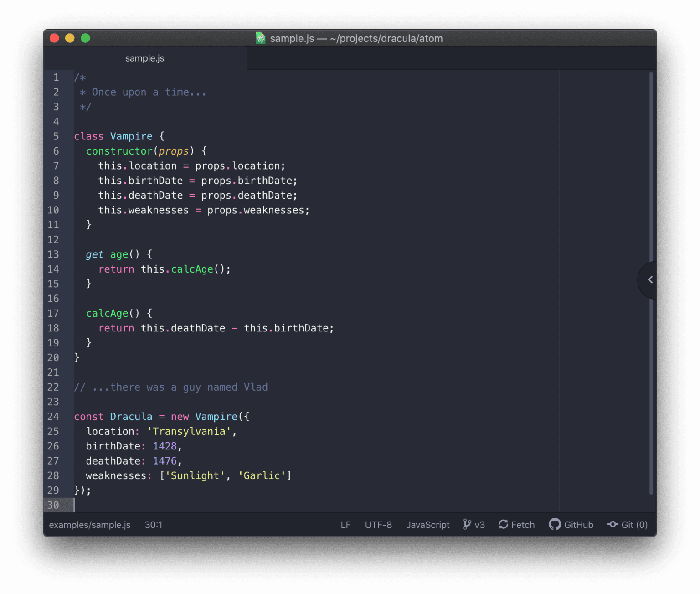Open the encoding selector showing UTF-8
The height and width of the screenshot is (594, 700).
coord(378,524)
